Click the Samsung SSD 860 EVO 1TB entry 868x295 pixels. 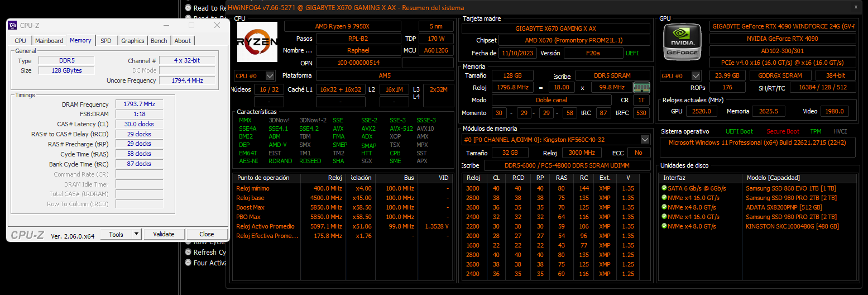tap(791, 188)
